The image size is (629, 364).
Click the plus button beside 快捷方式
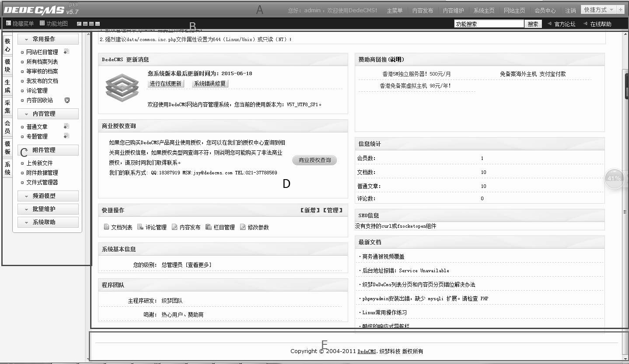[621, 10]
